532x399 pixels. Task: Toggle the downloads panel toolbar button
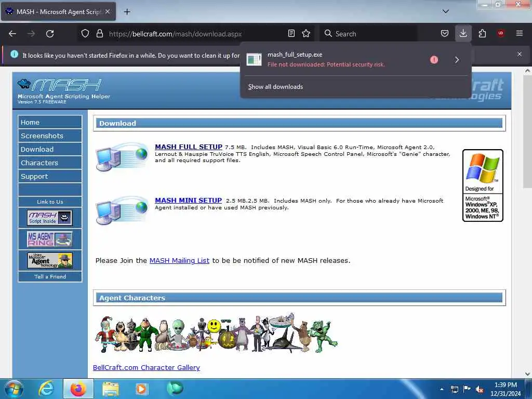tap(463, 33)
